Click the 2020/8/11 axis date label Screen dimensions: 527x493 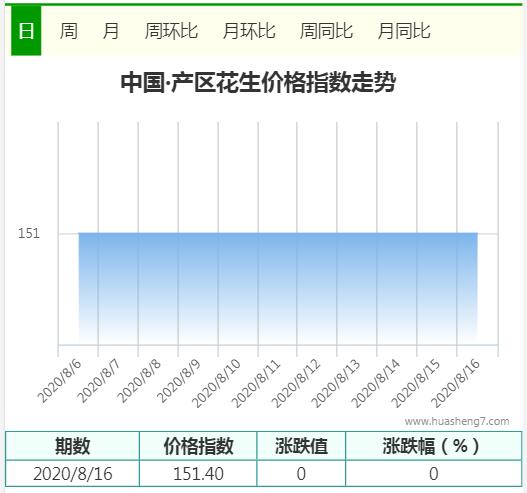(x=257, y=383)
